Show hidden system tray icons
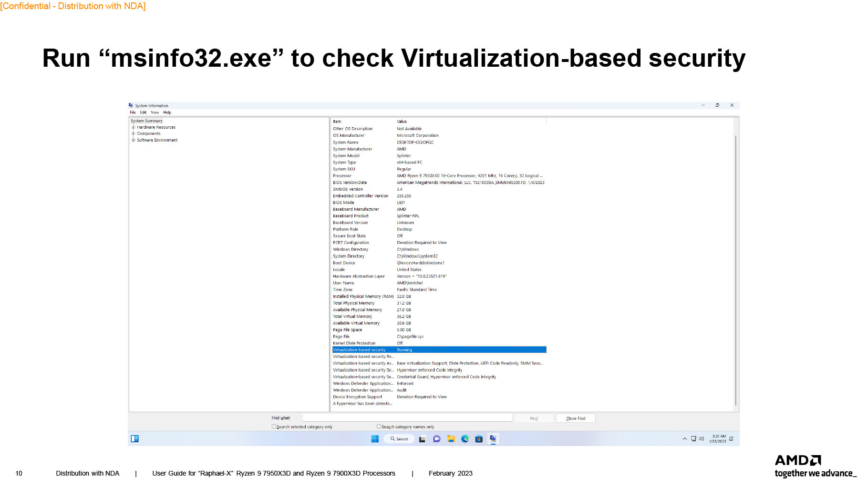This screenshot has height=488, width=868. tap(685, 439)
